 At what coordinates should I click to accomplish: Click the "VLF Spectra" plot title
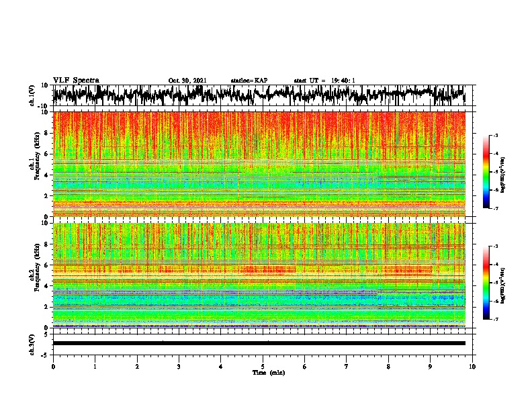[76, 80]
